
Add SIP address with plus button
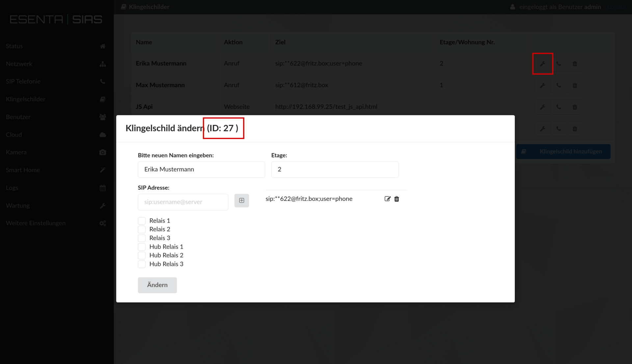pyautogui.click(x=242, y=201)
